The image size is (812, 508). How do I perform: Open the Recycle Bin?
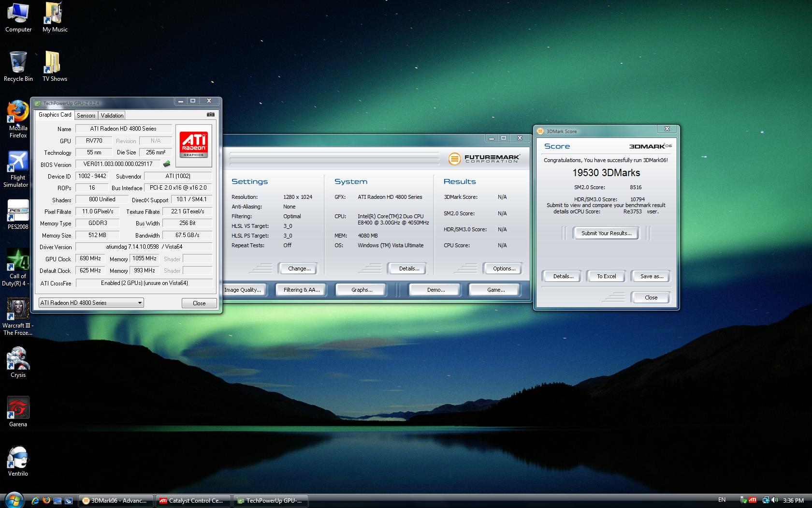tap(18, 67)
